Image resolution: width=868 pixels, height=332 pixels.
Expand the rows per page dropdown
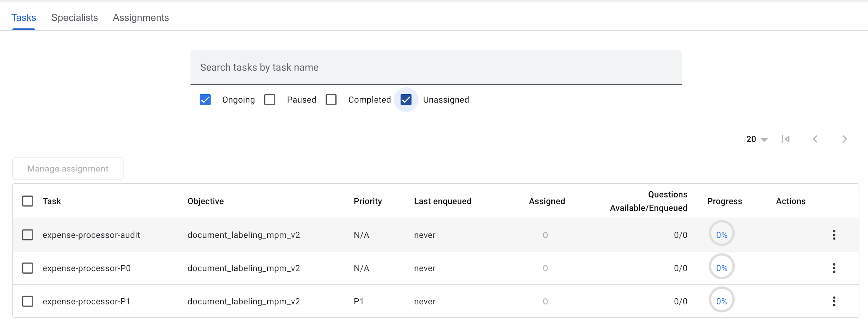pyautogui.click(x=757, y=139)
